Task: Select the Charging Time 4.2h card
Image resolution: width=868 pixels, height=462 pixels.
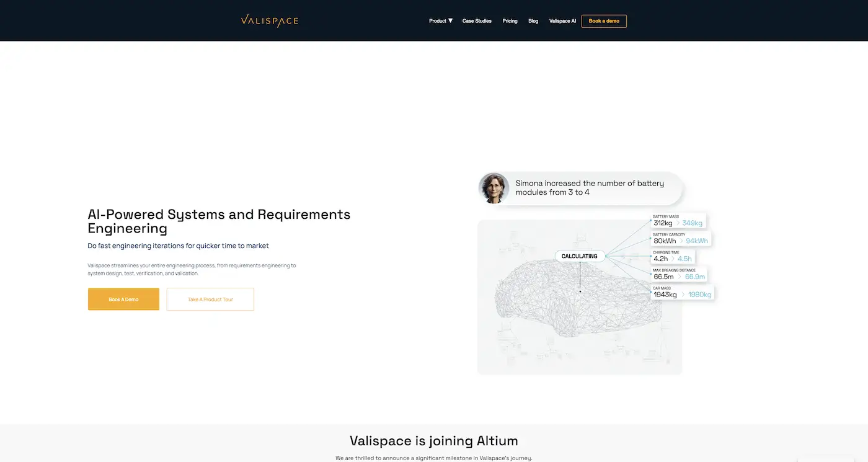Action: [672, 257]
